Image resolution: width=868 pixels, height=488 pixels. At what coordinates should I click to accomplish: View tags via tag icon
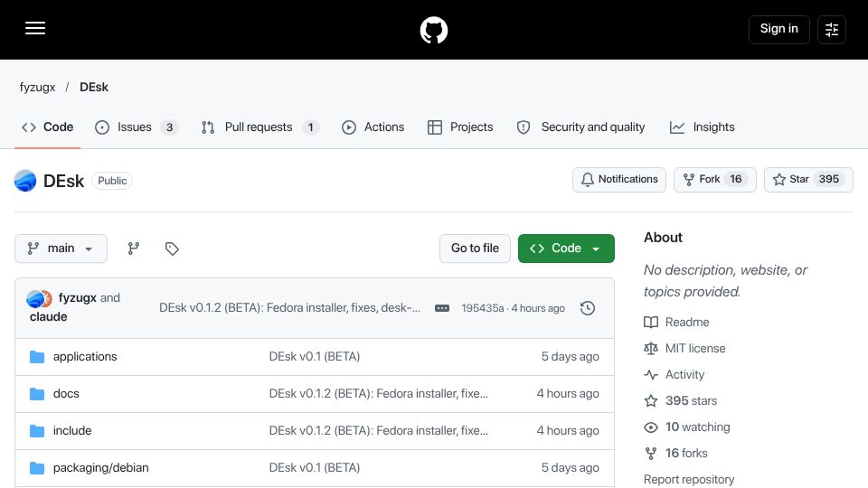click(x=172, y=249)
